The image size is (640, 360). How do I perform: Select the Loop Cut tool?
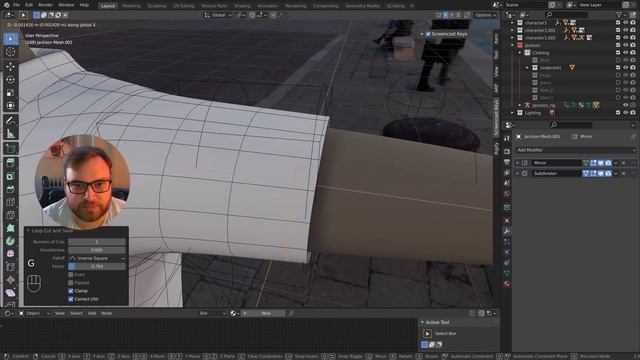tap(11, 202)
